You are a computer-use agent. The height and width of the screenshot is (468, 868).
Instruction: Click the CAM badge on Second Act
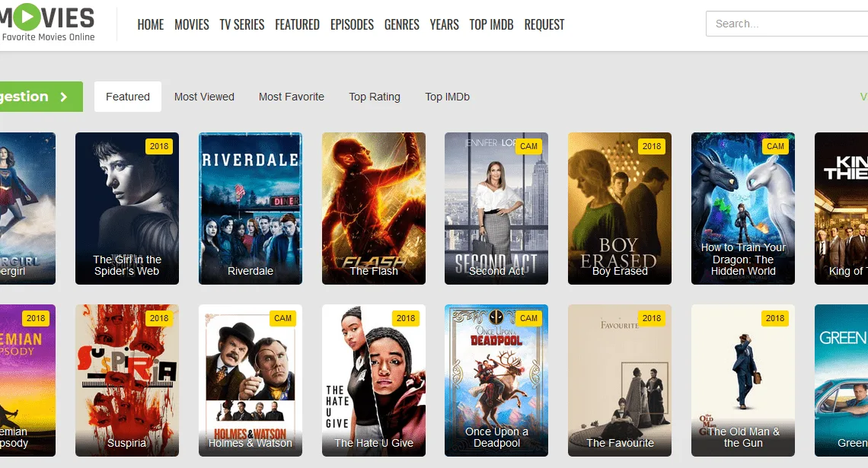528,146
